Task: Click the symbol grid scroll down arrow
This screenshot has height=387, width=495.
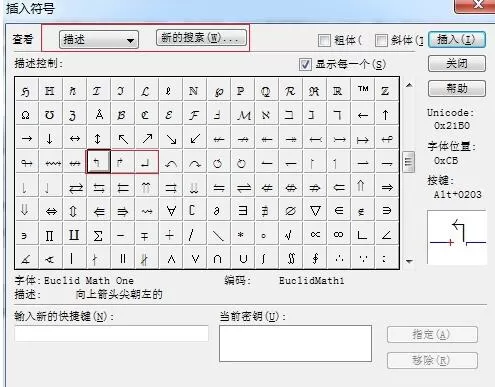Action: (x=409, y=261)
